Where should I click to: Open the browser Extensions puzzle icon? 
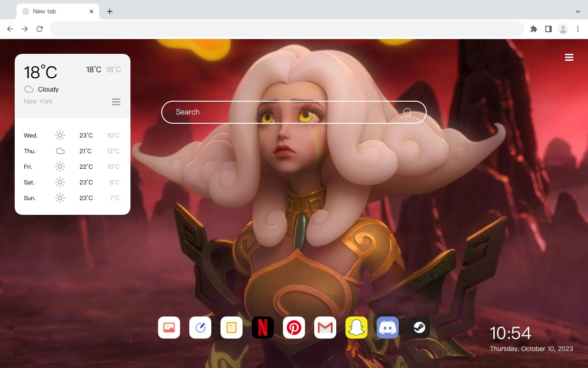tap(533, 29)
